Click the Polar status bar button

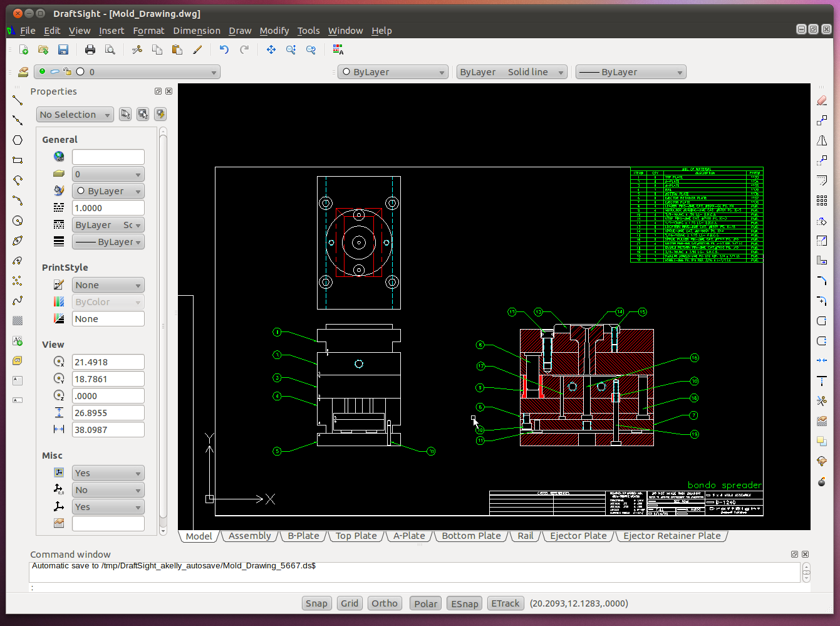coord(425,603)
